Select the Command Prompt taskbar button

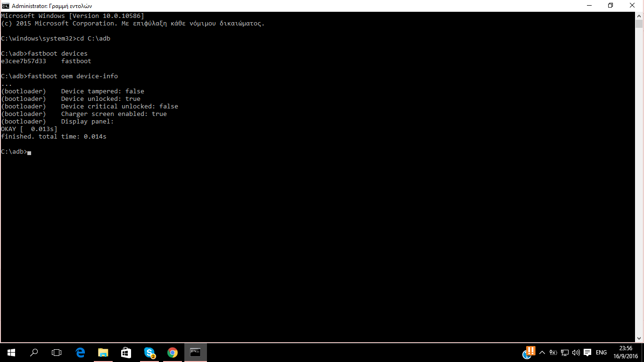[x=195, y=353]
